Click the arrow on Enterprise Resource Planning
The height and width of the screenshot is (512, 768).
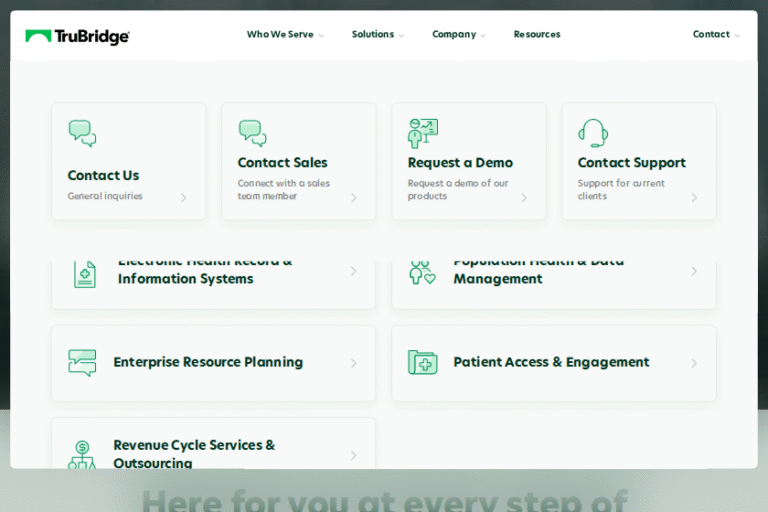click(x=353, y=363)
